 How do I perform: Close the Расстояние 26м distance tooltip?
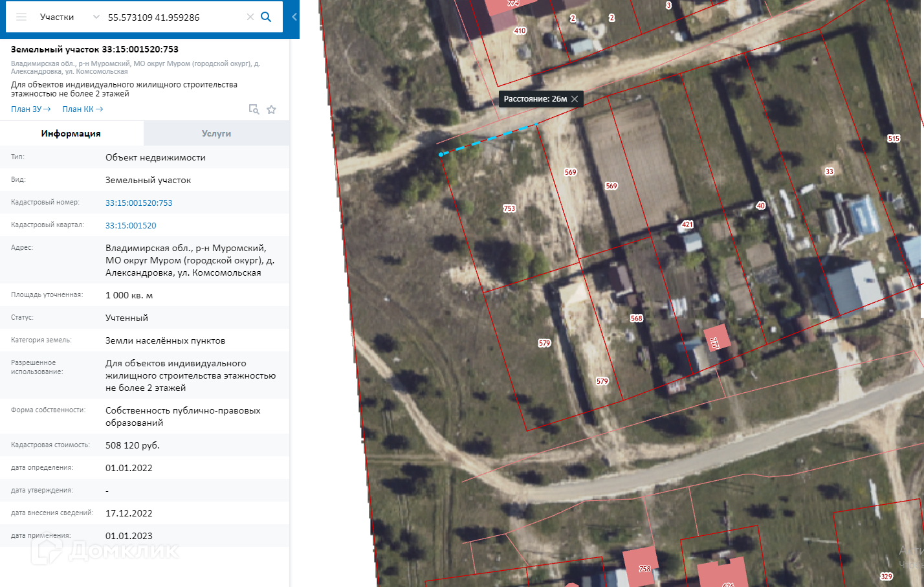[575, 99]
